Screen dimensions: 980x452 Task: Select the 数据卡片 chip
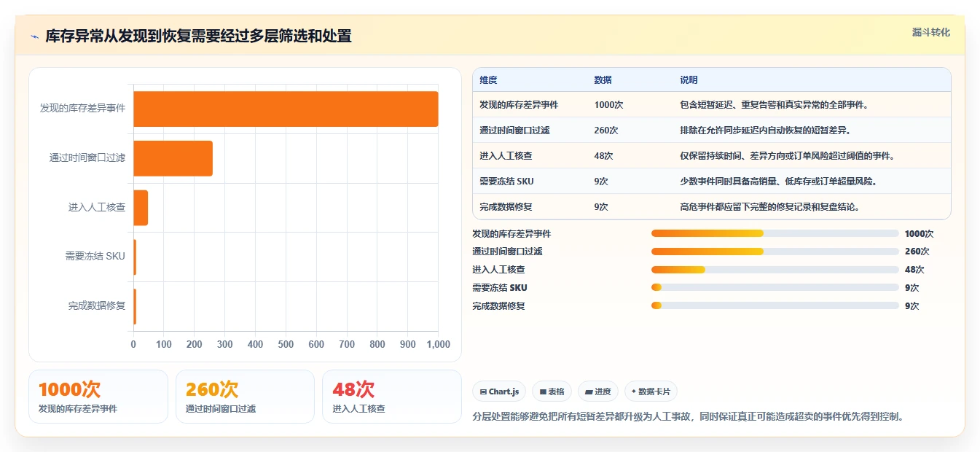pos(651,391)
